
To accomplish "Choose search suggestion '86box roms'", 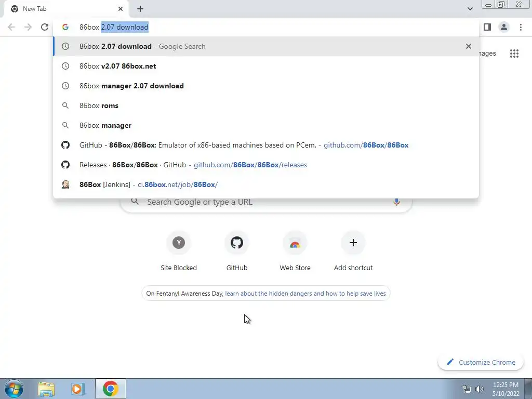I will [266, 105].
